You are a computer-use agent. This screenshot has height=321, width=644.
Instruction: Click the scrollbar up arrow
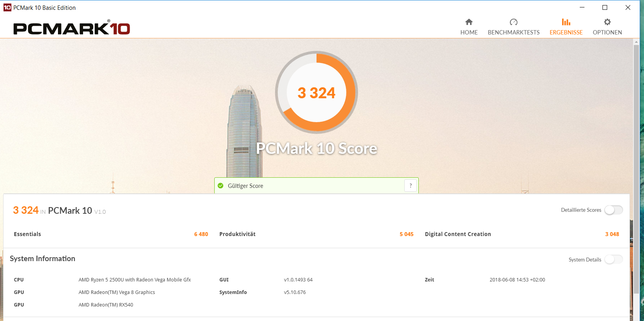coord(636,41)
